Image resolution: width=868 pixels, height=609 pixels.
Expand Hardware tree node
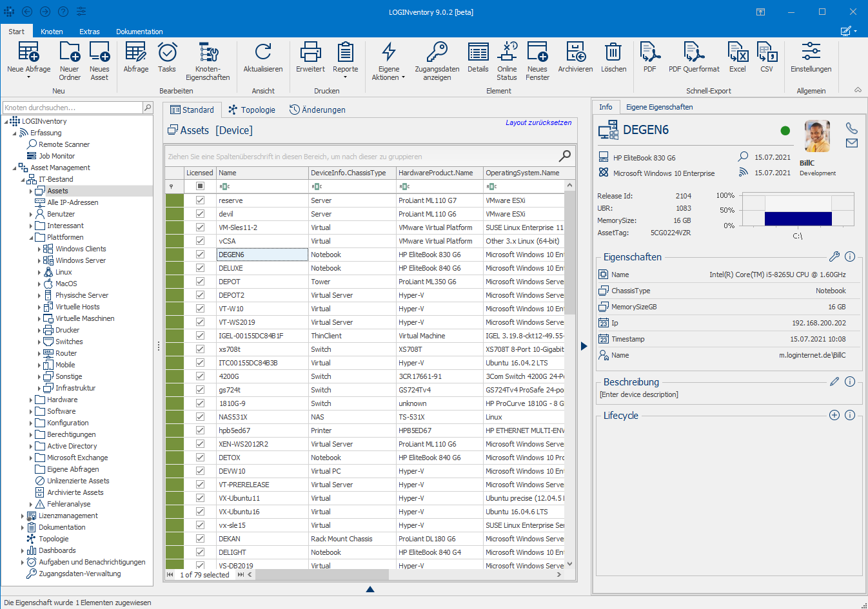click(31, 400)
